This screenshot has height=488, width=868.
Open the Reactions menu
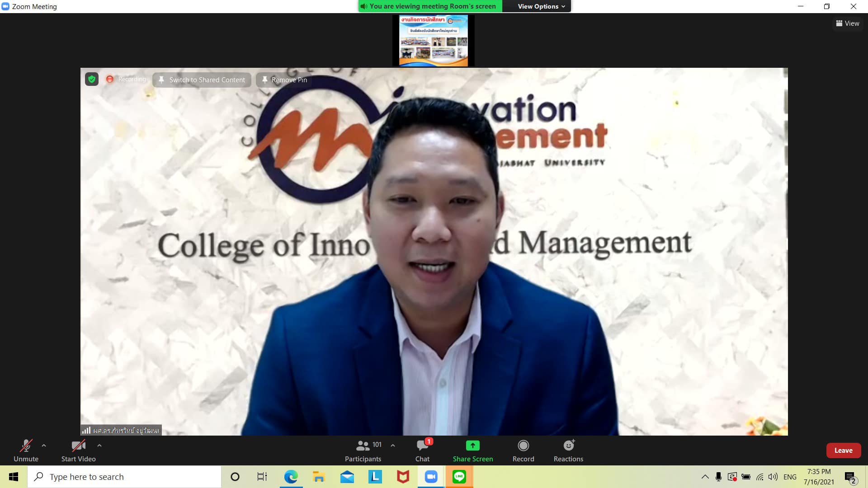click(568, 446)
